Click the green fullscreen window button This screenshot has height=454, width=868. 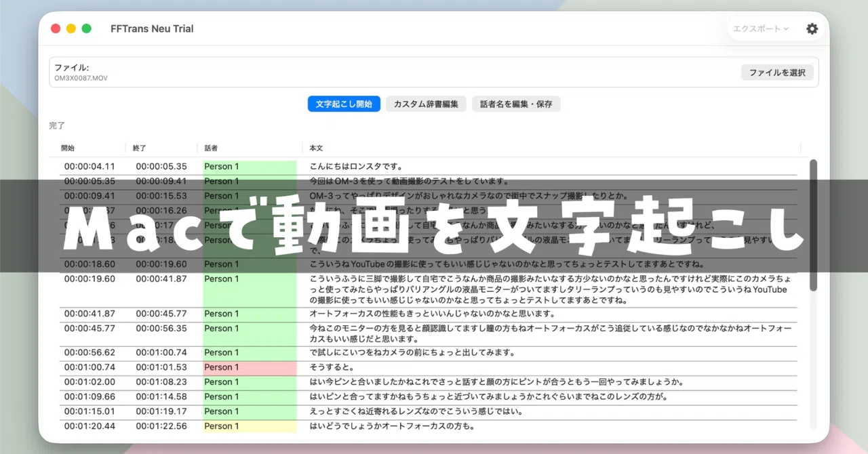pyautogui.click(x=87, y=28)
